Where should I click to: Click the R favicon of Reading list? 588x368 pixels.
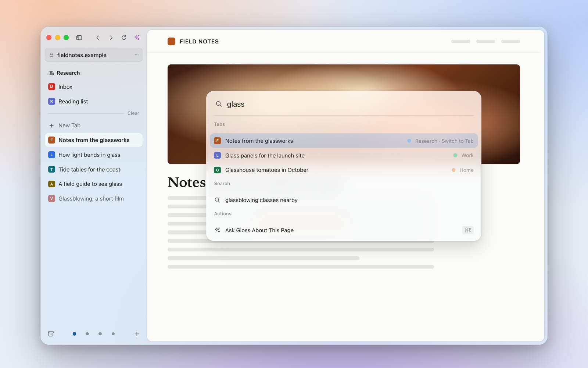(51, 101)
